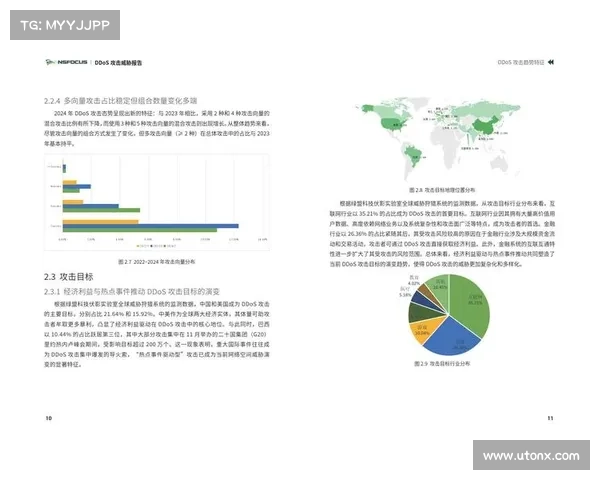This screenshot has height=480, width=600.
Task: Click figure caption '图 2.8 攻击目标地理位置分布'
Action: (442, 190)
